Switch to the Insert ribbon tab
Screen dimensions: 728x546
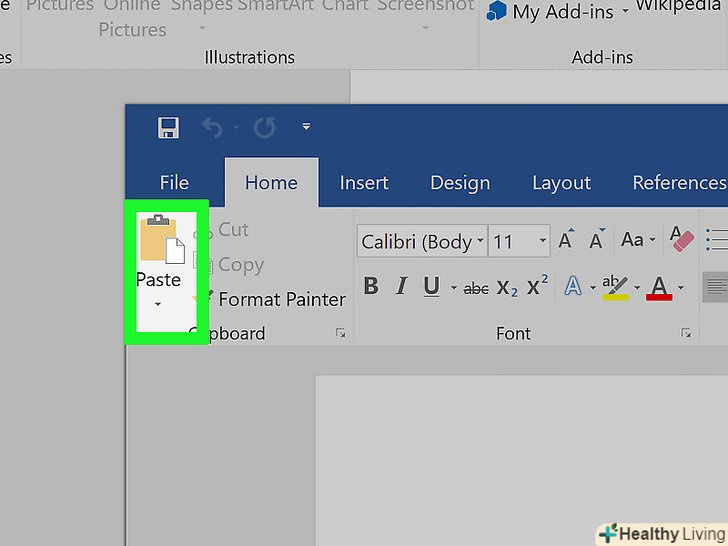pos(364,183)
